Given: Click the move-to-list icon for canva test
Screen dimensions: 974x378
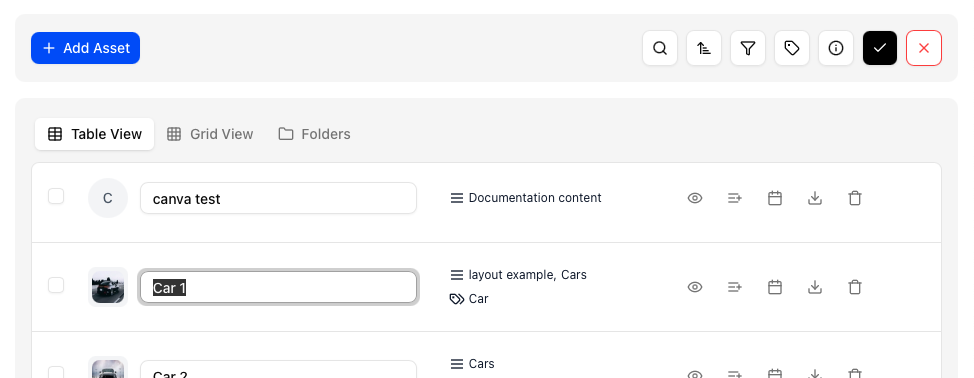Looking at the screenshot, I should (735, 198).
